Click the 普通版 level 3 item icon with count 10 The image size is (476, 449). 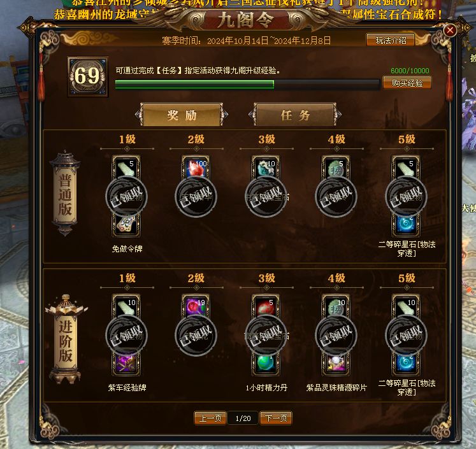266,167
